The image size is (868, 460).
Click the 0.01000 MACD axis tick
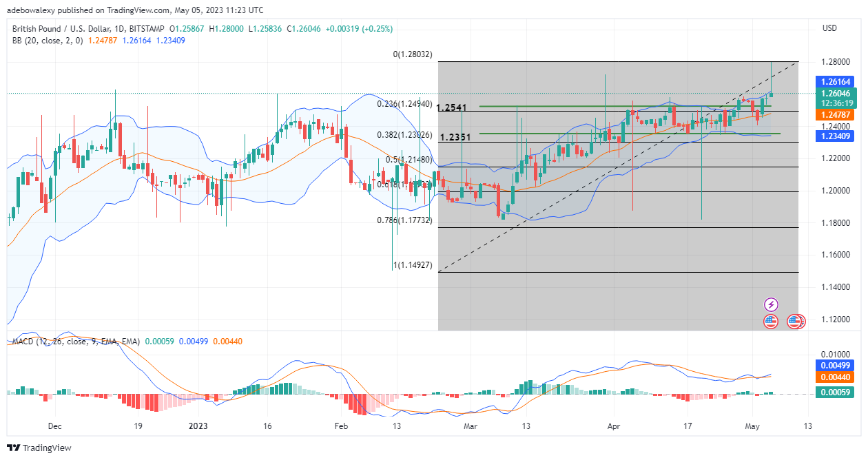coord(836,353)
